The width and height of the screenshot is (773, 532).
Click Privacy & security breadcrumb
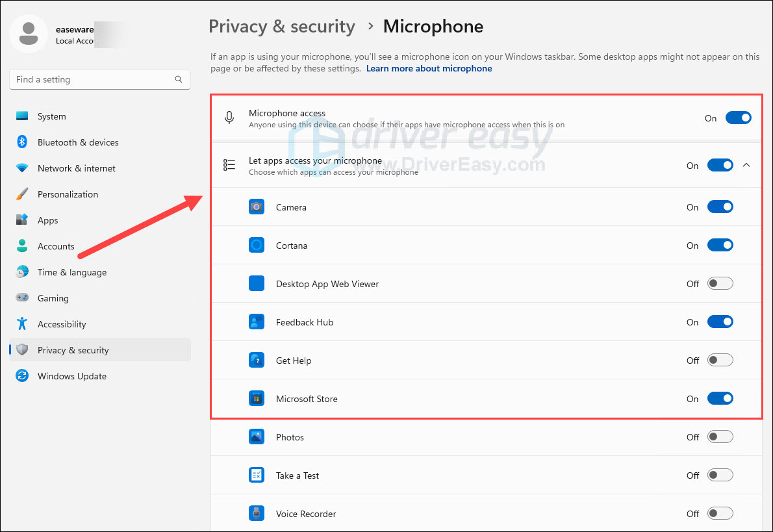281,26
